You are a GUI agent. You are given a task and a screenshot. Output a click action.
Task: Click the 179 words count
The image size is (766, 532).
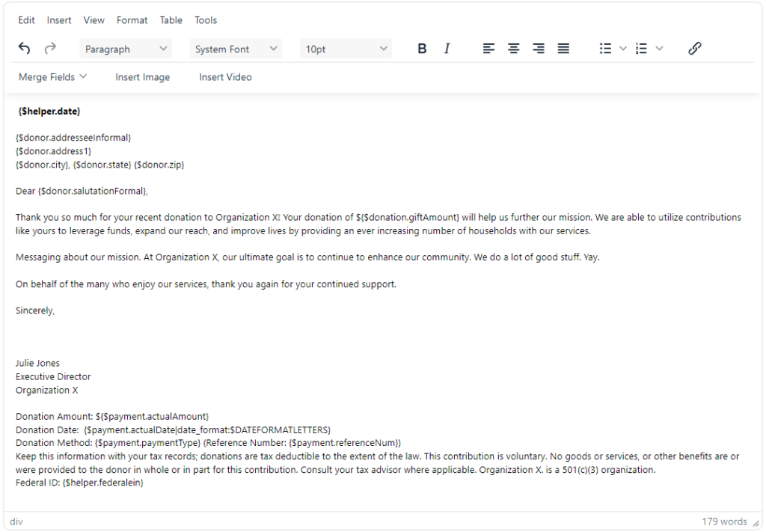point(723,522)
